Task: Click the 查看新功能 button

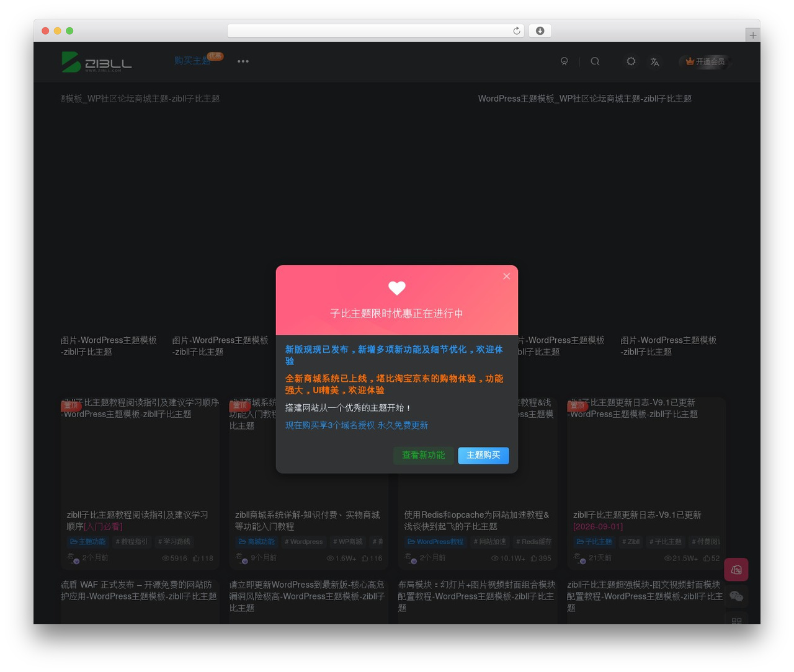Action: pyautogui.click(x=424, y=456)
